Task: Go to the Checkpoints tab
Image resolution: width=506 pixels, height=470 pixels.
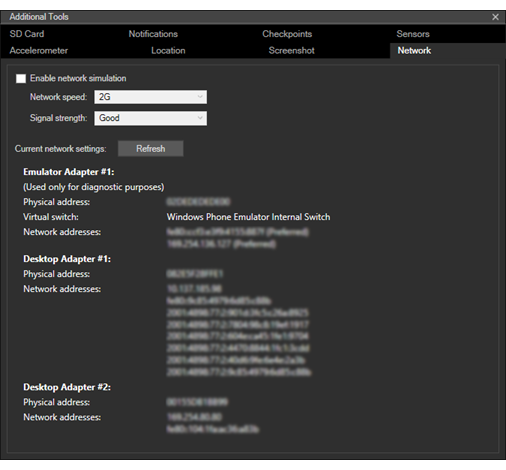Action: (287, 34)
